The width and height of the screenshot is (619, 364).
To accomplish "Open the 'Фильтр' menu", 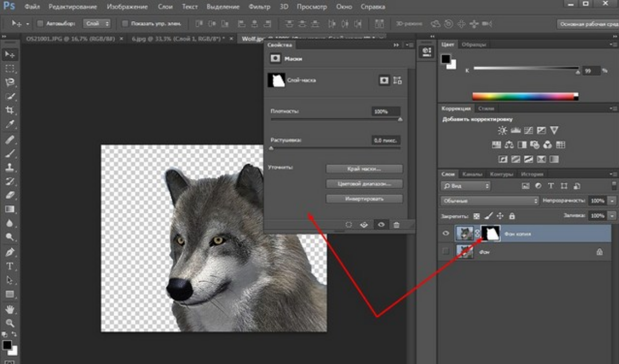I will click(259, 7).
